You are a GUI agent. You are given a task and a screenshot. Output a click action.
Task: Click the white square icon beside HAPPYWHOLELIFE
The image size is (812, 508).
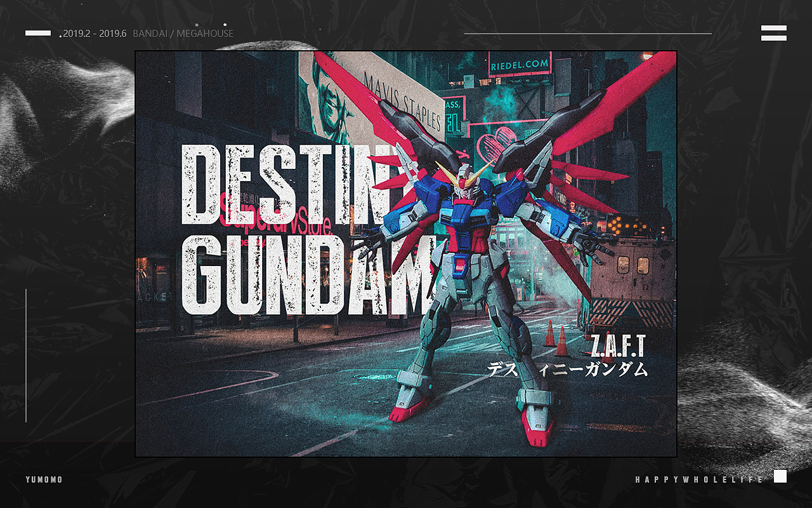tap(780, 476)
